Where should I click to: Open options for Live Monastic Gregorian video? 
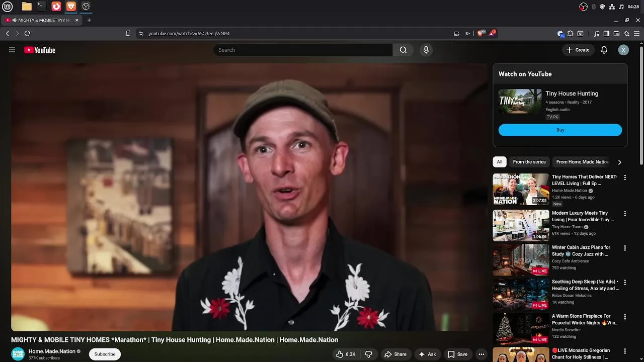point(625,351)
